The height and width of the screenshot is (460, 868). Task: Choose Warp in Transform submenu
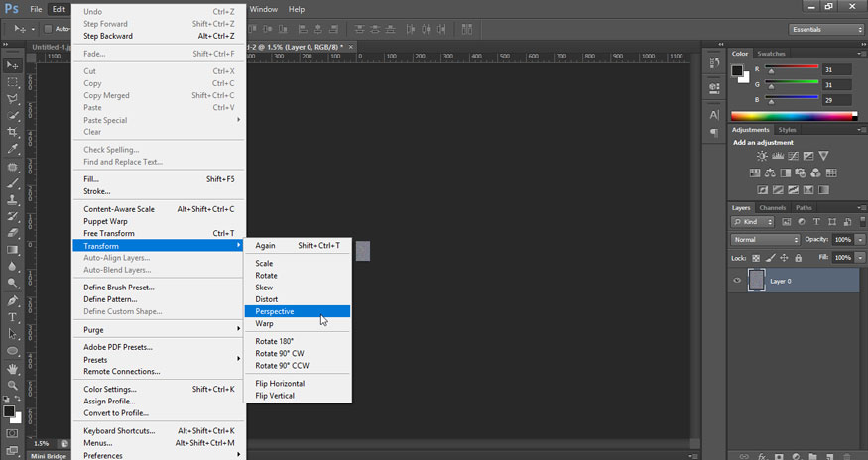(x=298, y=324)
